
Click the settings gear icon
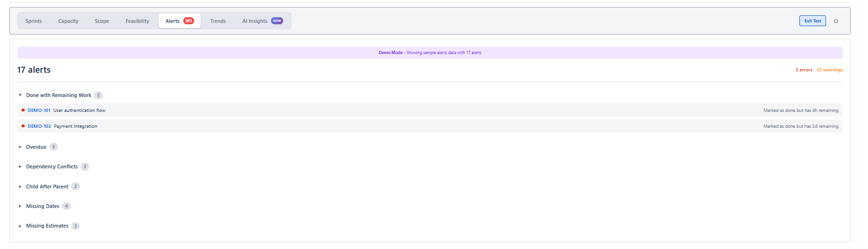coord(836,21)
